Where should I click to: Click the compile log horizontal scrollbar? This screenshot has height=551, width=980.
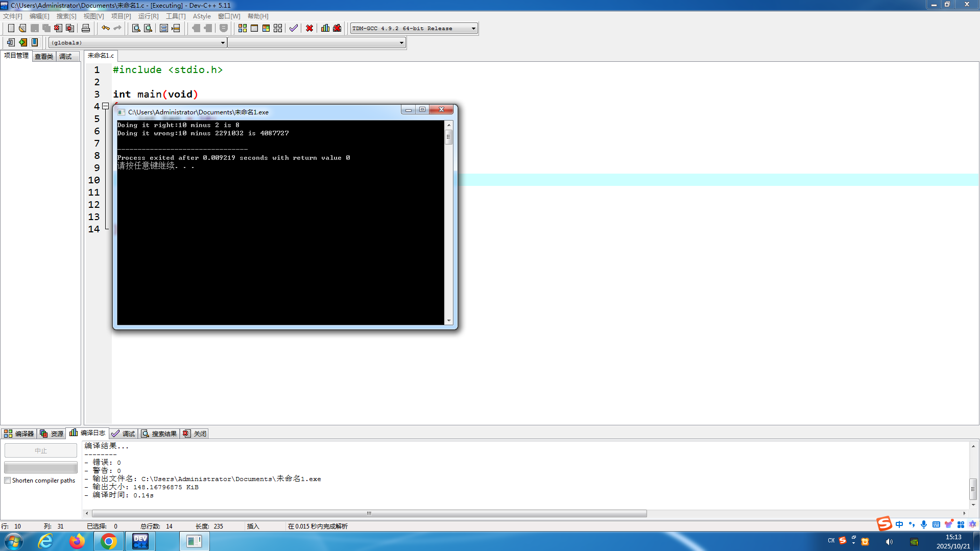(369, 513)
